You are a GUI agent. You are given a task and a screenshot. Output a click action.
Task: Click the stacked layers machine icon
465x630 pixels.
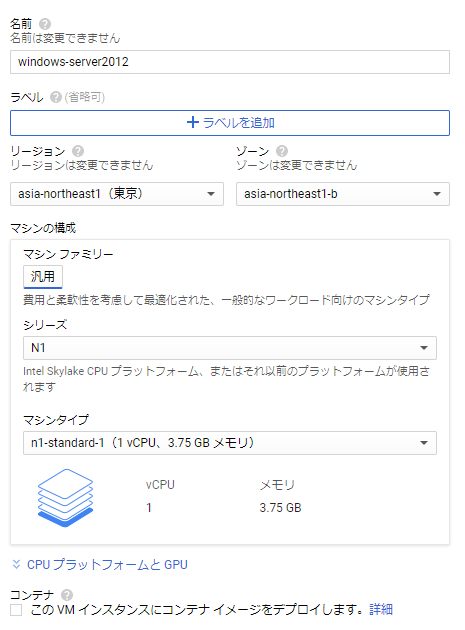[x=66, y=497]
